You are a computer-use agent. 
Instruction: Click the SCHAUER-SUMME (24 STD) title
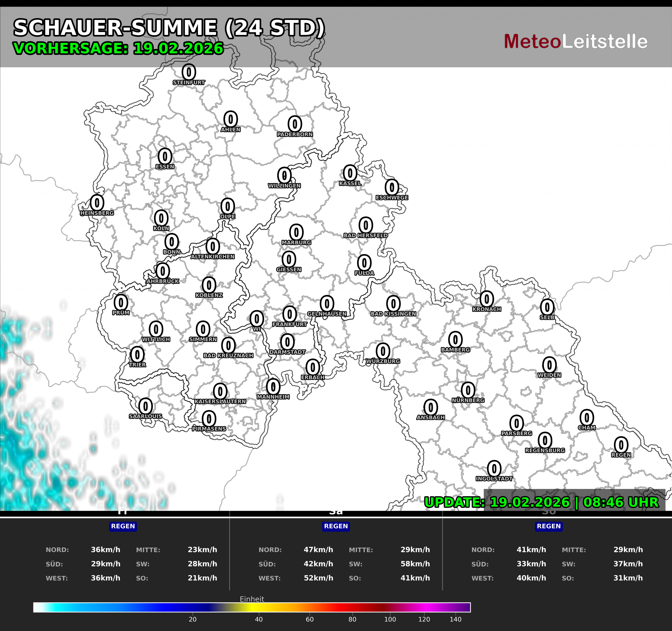coord(169,28)
